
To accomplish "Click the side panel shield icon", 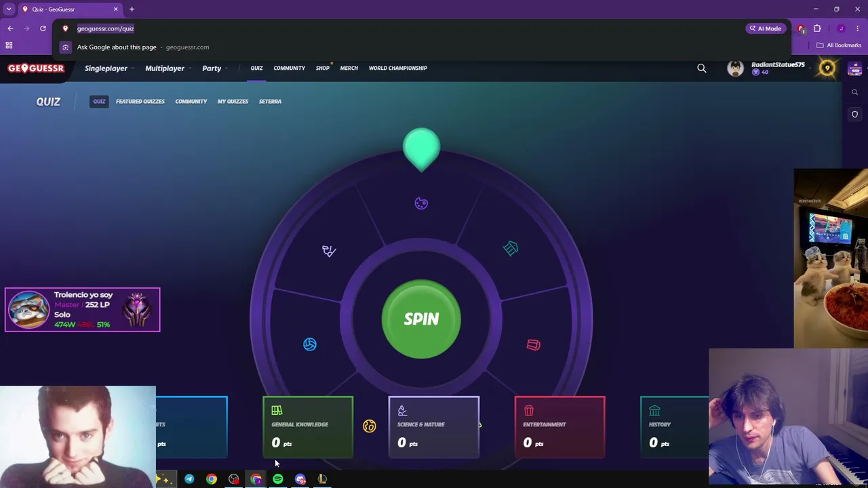I will pos(855,114).
